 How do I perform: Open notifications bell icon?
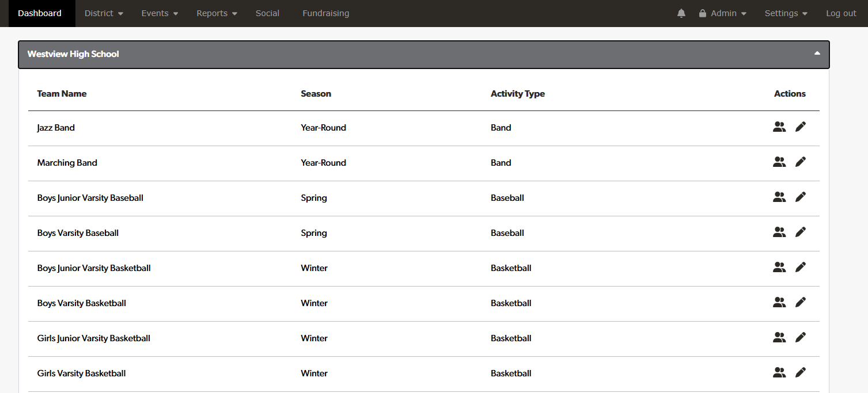click(x=681, y=13)
